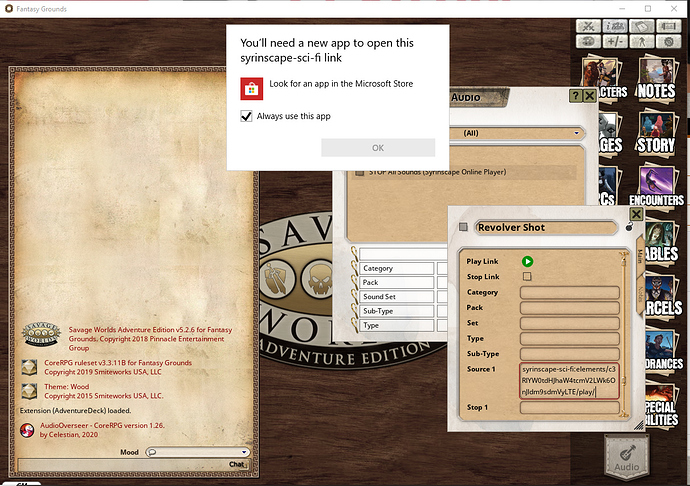Open the Hindrances sidebar stack

point(664,351)
